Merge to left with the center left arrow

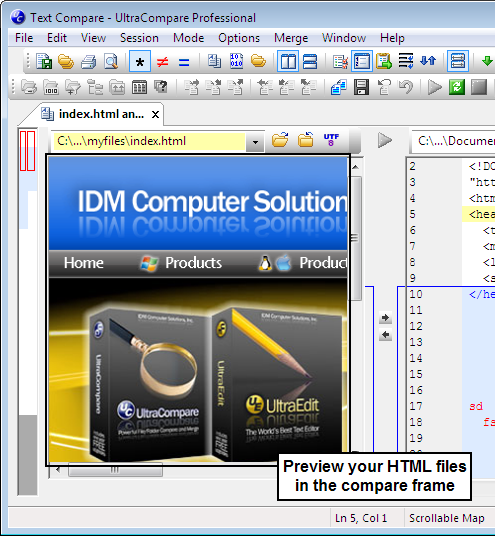(x=385, y=335)
